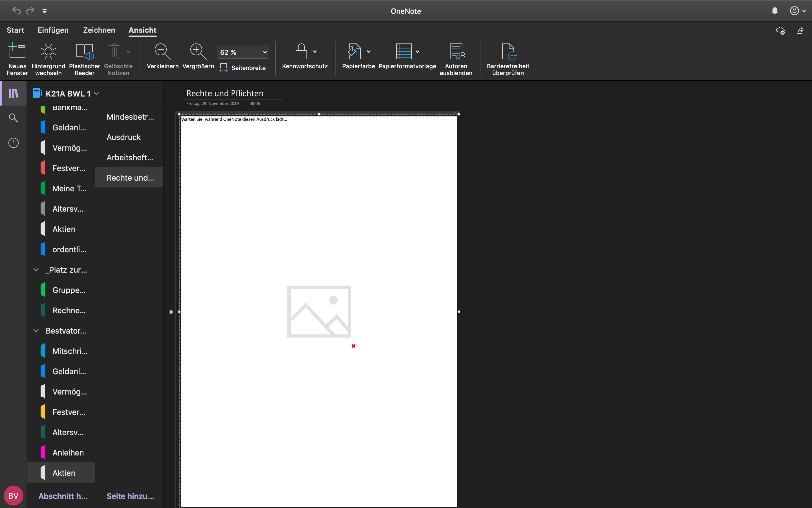Click the page date Freitag, 29. November 2019
This screenshot has width=812, height=508.
212,104
